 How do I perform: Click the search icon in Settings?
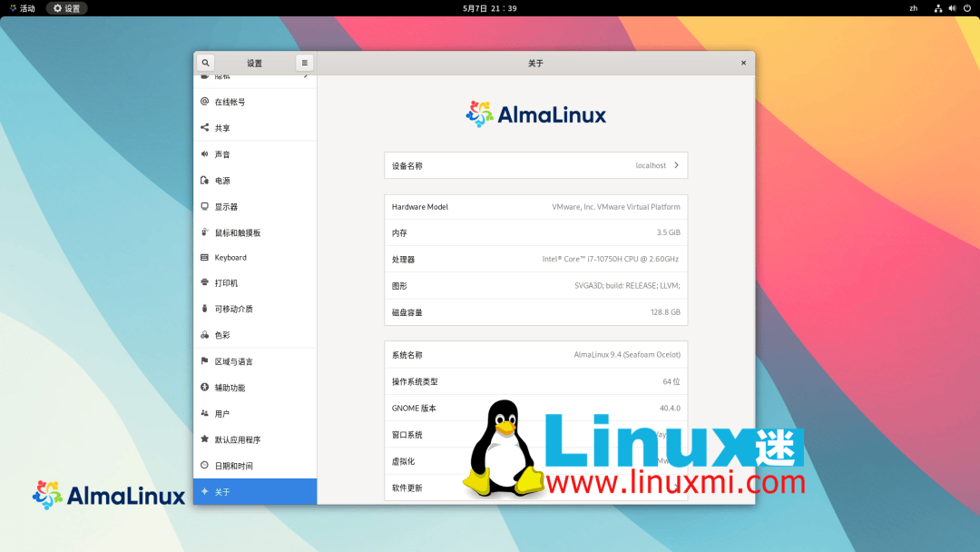coord(205,63)
